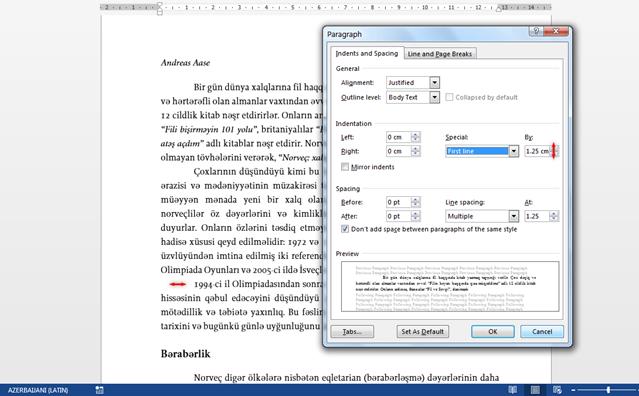Toggle the Mirror indents checkbox
The height and width of the screenshot is (396, 639).
(345, 167)
